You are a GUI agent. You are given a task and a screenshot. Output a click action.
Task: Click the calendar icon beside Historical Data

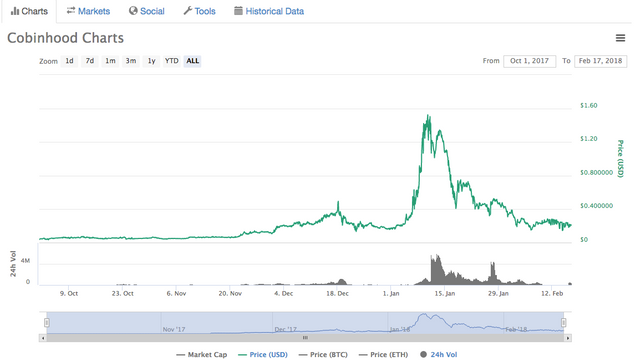[238, 11]
